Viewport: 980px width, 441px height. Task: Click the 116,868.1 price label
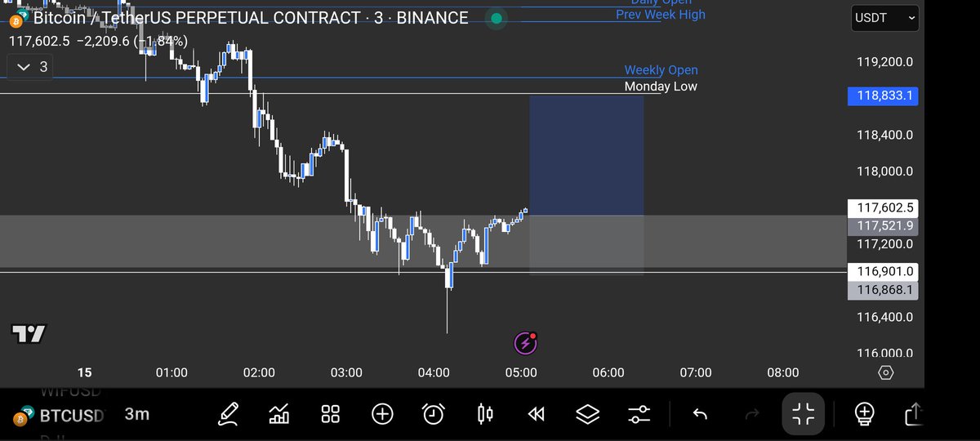[884, 289]
